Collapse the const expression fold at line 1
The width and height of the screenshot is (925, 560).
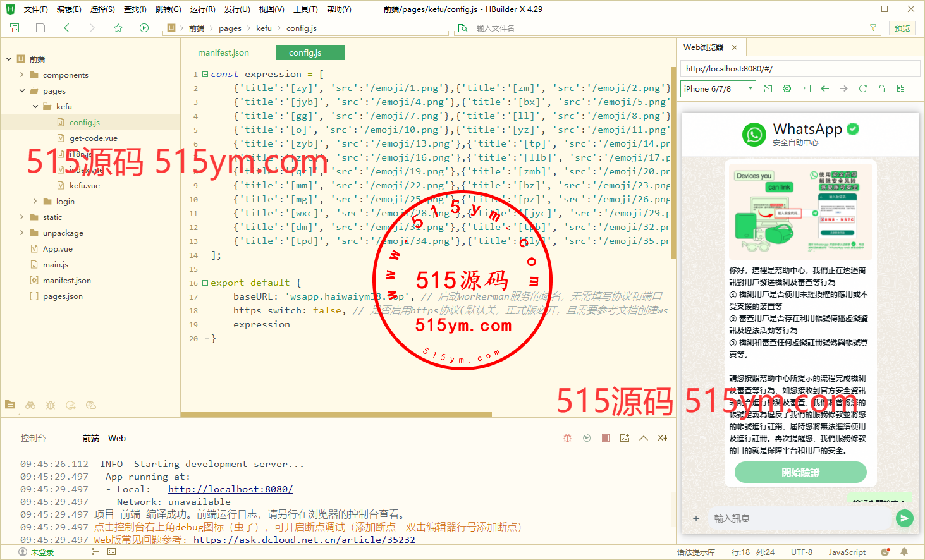point(205,74)
